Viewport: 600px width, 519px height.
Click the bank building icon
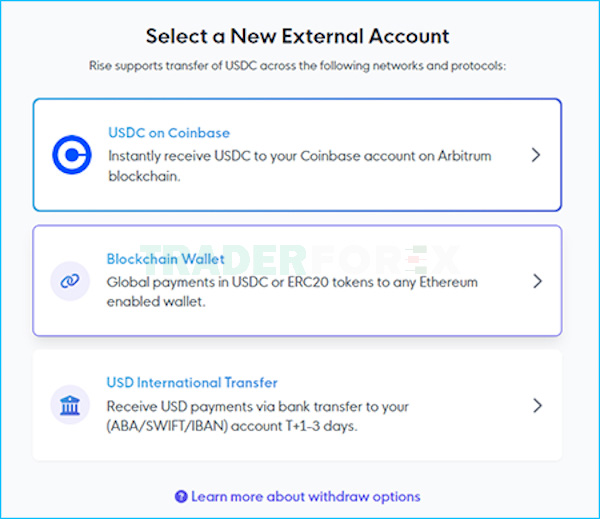tap(70, 405)
